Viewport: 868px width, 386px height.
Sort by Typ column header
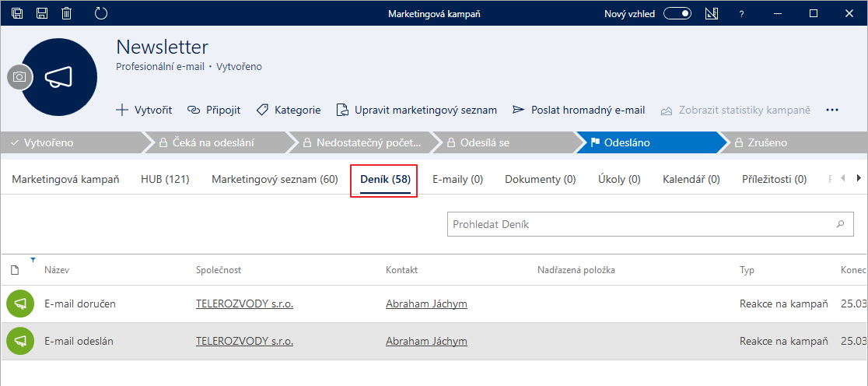[747, 270]
